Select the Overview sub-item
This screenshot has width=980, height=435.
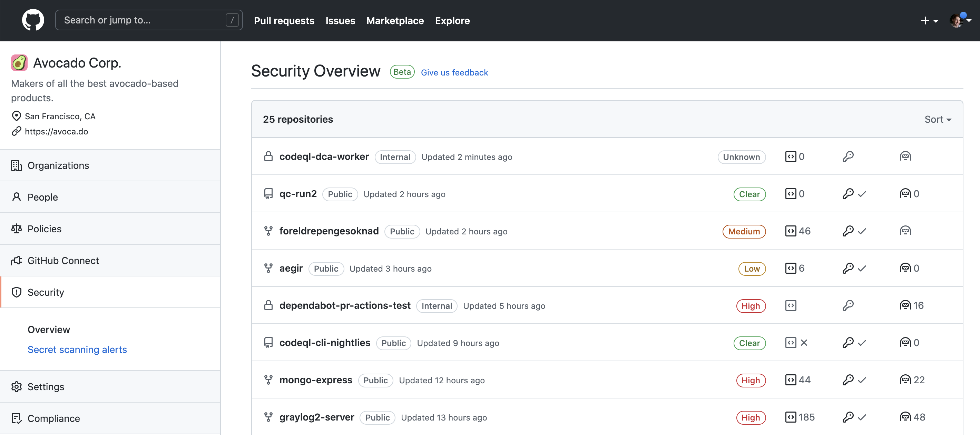tap(49, 330)
